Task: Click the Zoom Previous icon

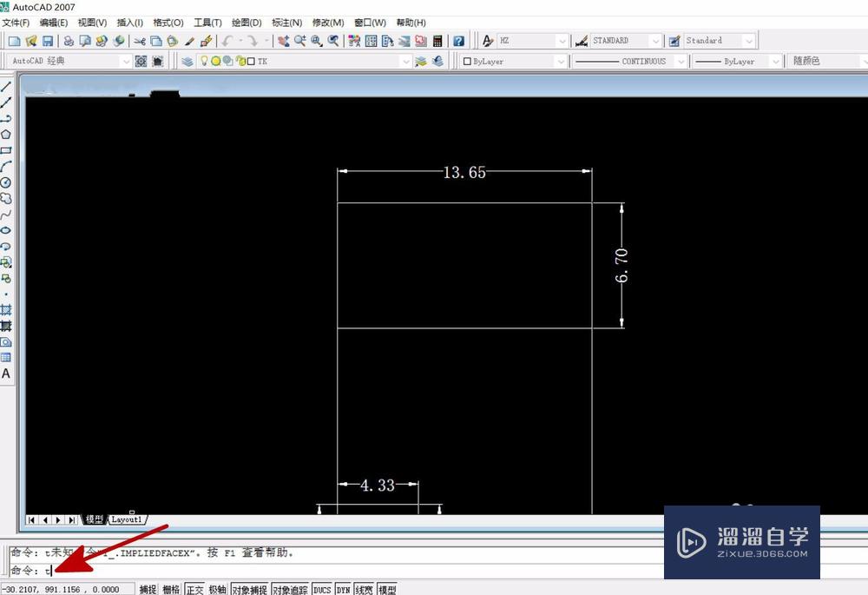Action: pos(333,41)
